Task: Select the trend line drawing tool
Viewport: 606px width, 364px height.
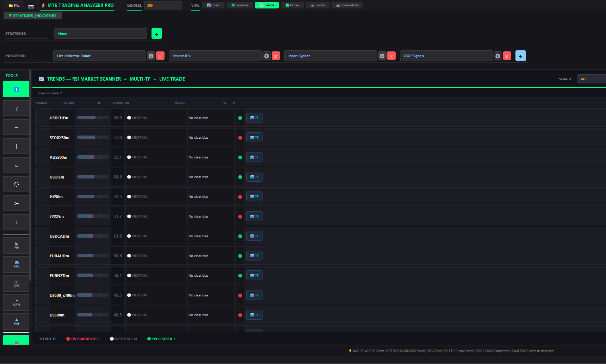Action: tap(16, 108)
